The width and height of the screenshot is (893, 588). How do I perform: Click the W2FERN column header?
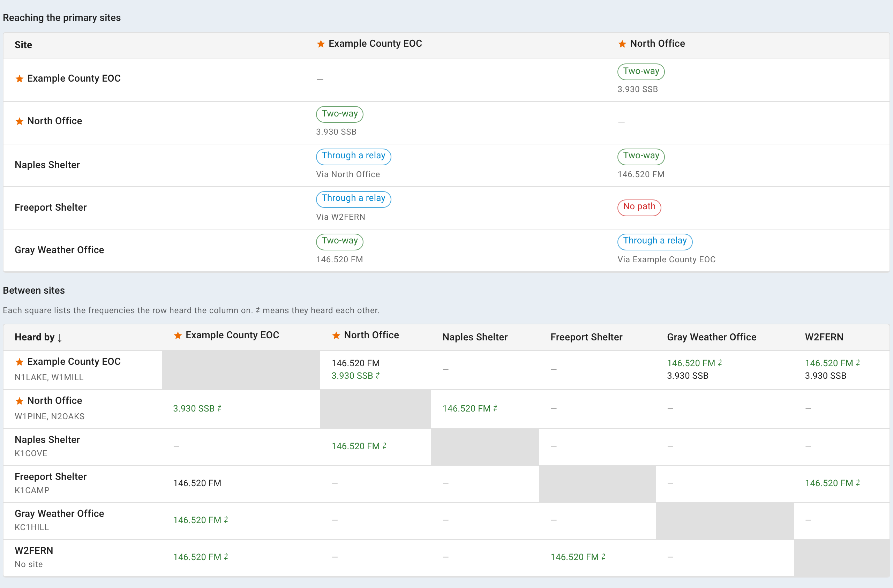(x=824, y=337)
